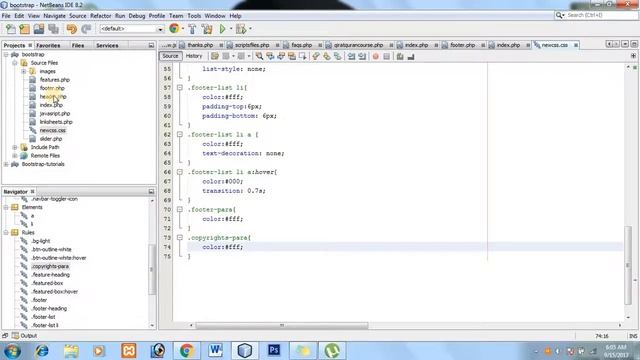This screenshot has width=640, height=360.
Task: Open the Navigate menu
Action: coord(54,16)
